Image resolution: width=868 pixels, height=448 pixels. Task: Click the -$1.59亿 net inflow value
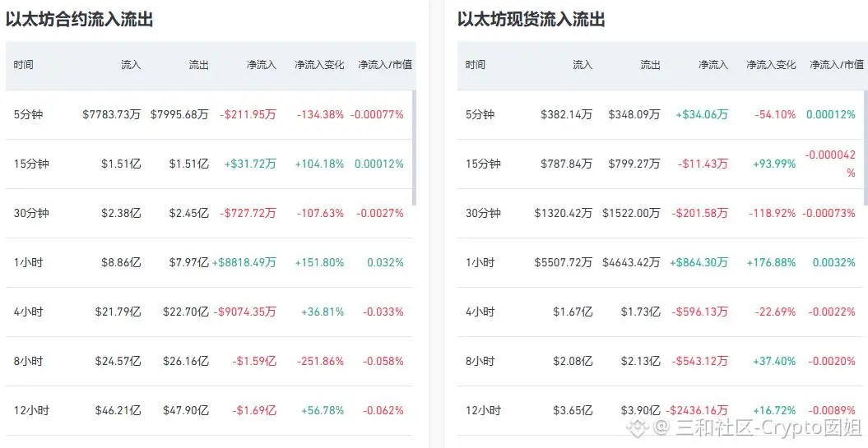click(255, 361)
